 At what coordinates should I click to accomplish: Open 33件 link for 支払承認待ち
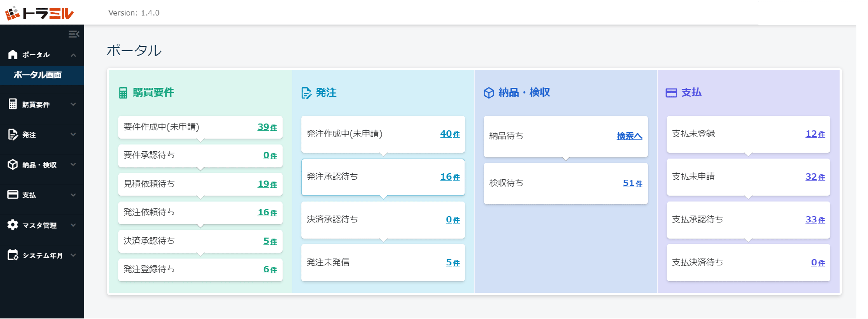(815, 220)
